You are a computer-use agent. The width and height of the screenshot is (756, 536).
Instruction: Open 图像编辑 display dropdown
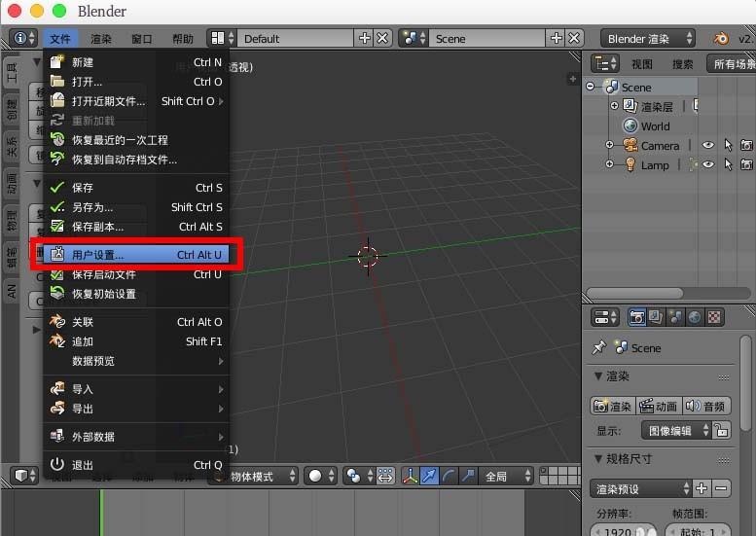677,430
